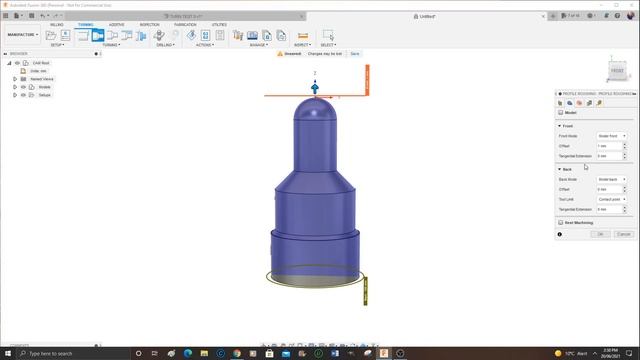Click the Undo arrow

[43, 16]
